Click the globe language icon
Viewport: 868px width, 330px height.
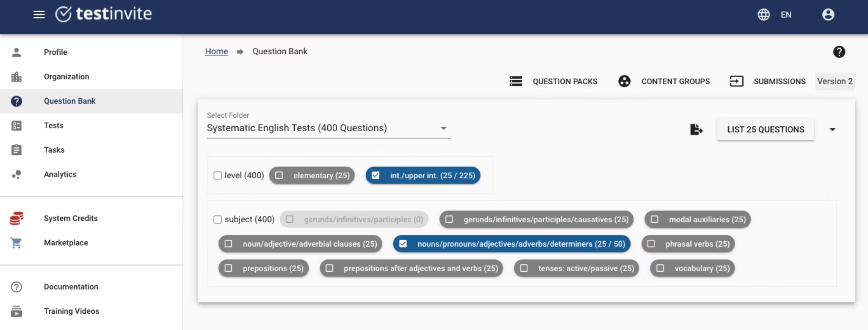(764, 14)
